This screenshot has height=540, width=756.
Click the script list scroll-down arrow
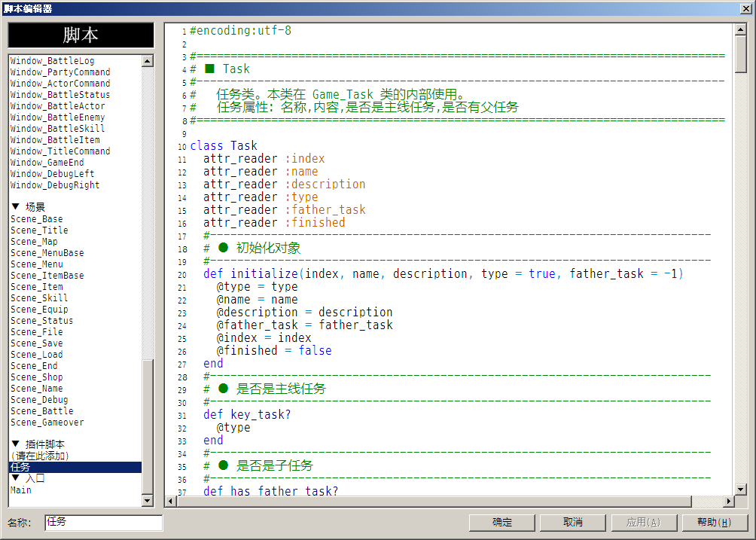148,501
